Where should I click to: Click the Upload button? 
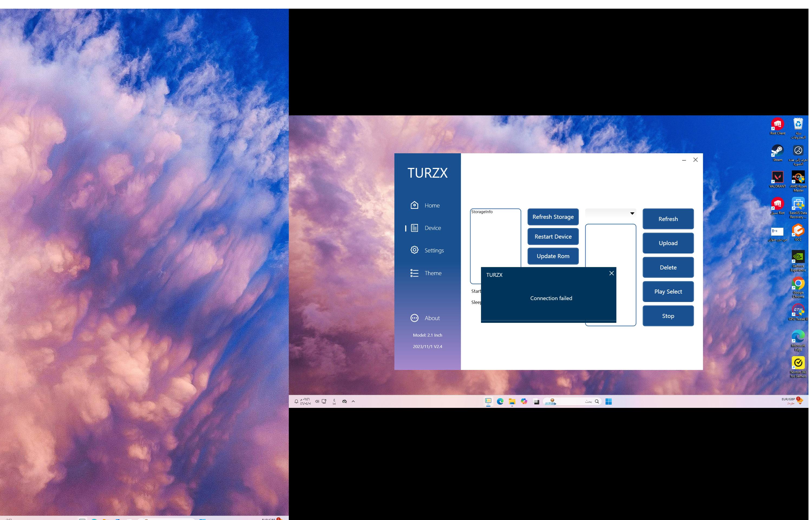coord(668,243)
